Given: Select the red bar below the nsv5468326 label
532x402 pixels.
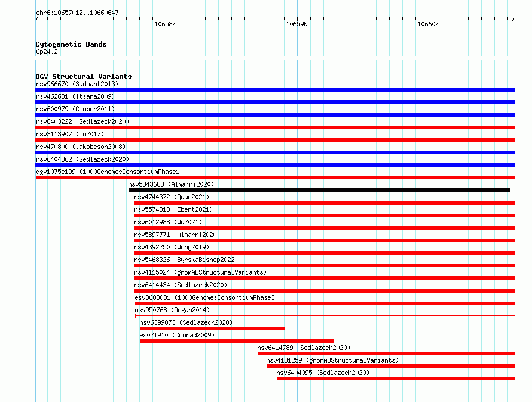Looking at the screenshot, I should [x=325, y=266].
